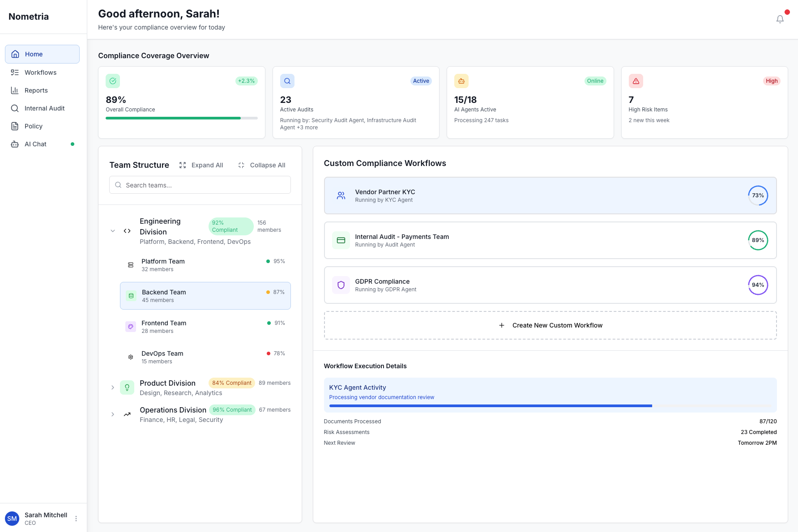Click the Engineering Division code brackets icon
Viewport: 798px width, 532px height.
coord(127,231)
